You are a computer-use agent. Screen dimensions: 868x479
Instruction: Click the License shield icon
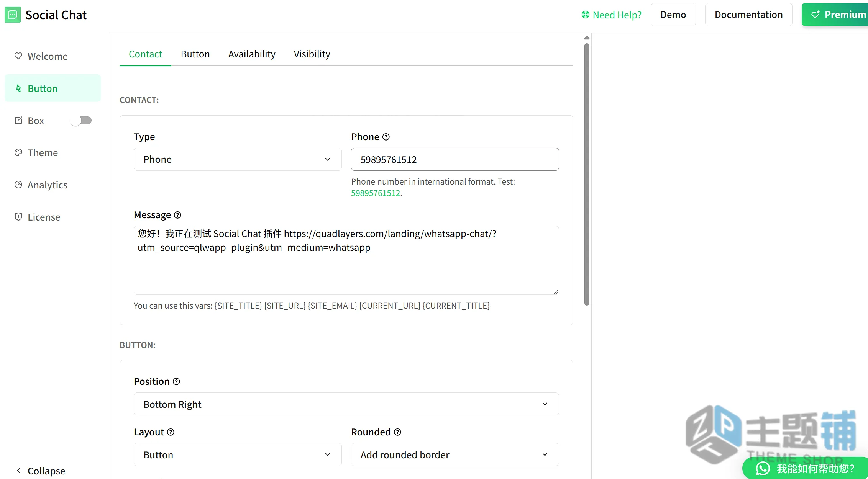point(18,217)
